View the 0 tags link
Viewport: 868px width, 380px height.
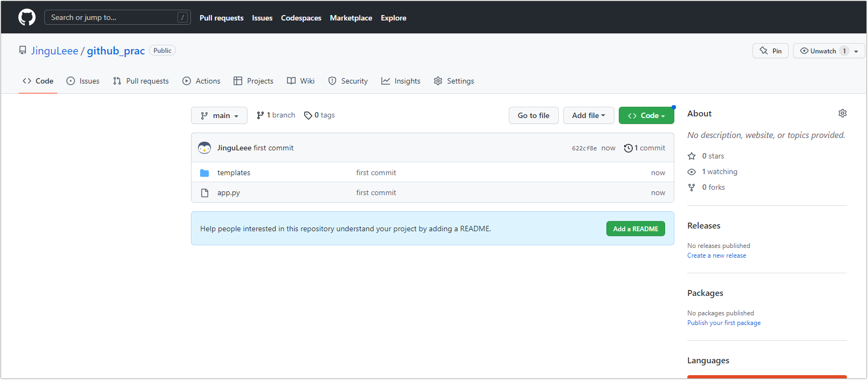click(319, 115)
